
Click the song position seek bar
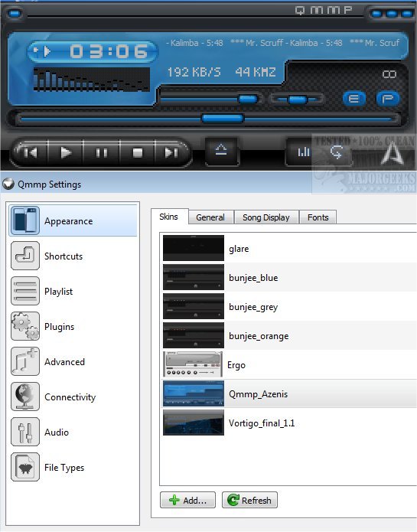pos(207,119)
